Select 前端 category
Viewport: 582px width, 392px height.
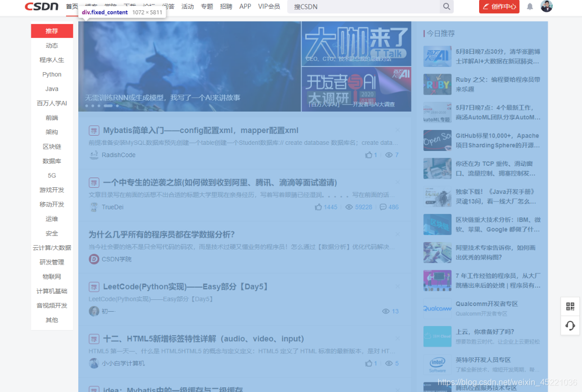(52, 118)
